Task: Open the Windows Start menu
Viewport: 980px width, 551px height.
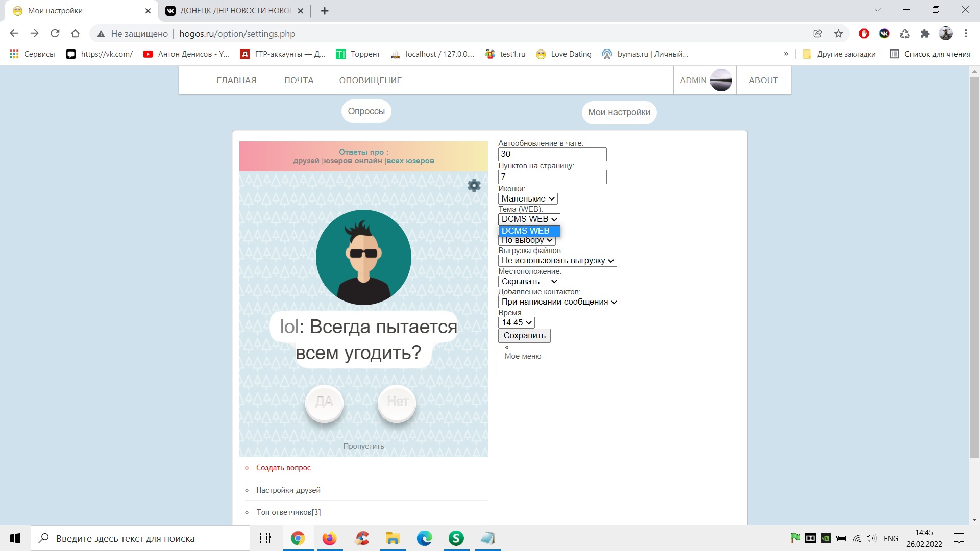Action: [15, 538]
